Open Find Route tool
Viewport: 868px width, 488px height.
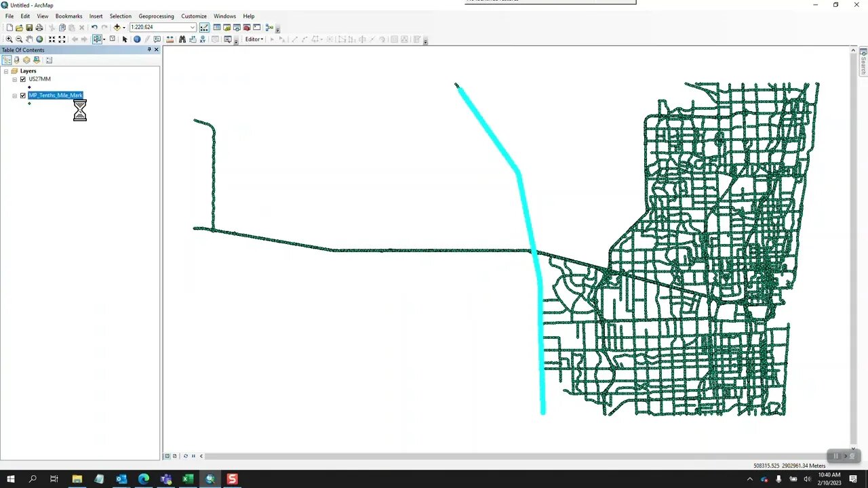[193, 39]
